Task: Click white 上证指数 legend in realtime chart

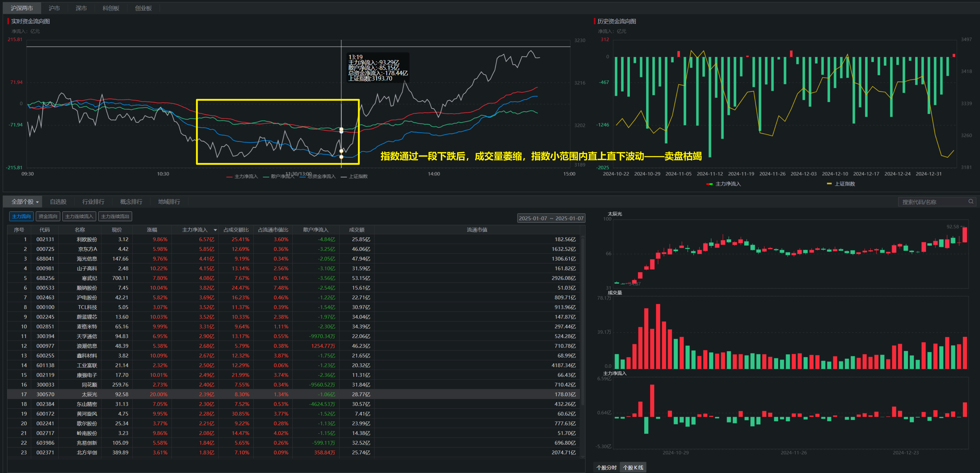Action: click(x=358, y=177)
